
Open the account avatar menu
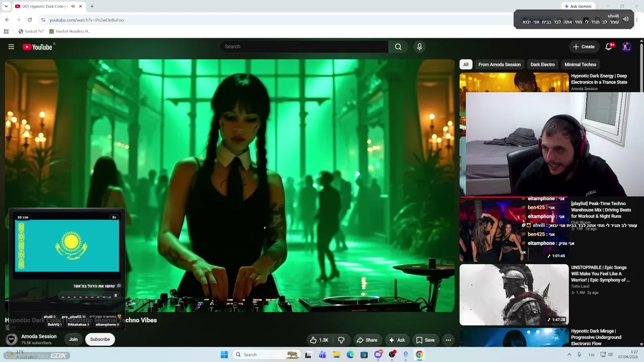click(x=626, y=47)
